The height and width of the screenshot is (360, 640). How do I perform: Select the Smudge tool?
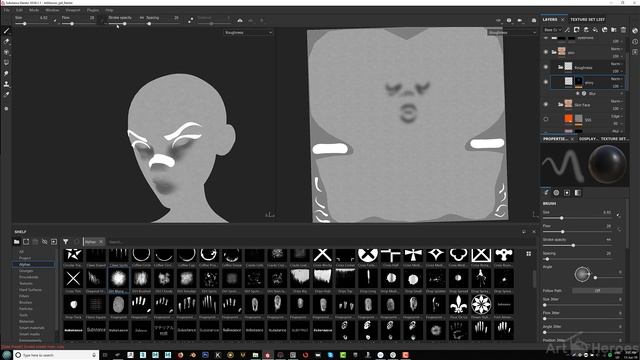pos(7,73)
